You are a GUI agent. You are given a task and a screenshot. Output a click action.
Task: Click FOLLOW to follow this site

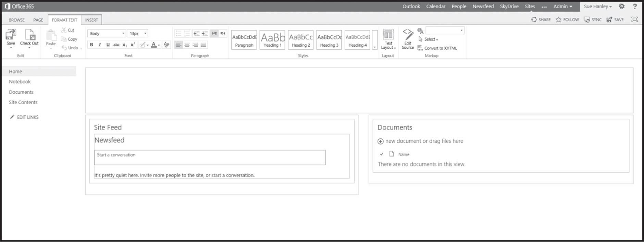(567, 20)
